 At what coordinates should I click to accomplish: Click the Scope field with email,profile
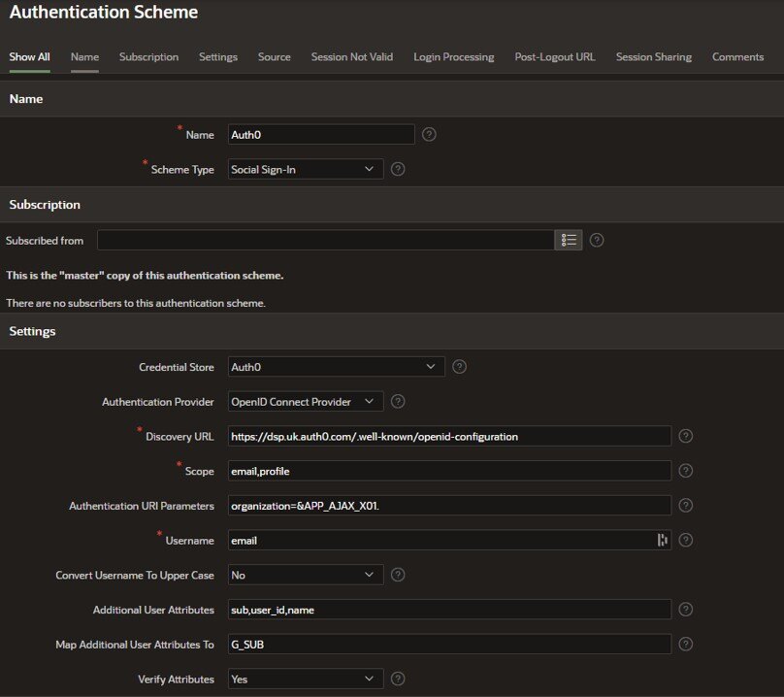(449, 471)
